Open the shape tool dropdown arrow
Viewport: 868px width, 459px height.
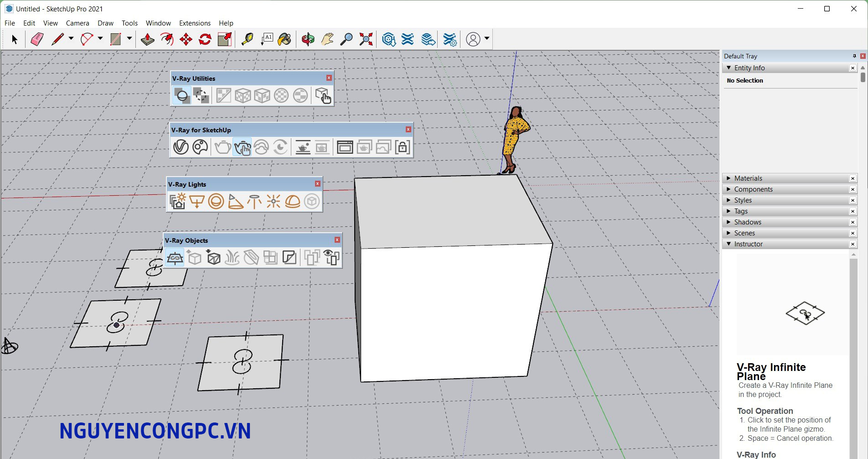click(x=129, y=39)
